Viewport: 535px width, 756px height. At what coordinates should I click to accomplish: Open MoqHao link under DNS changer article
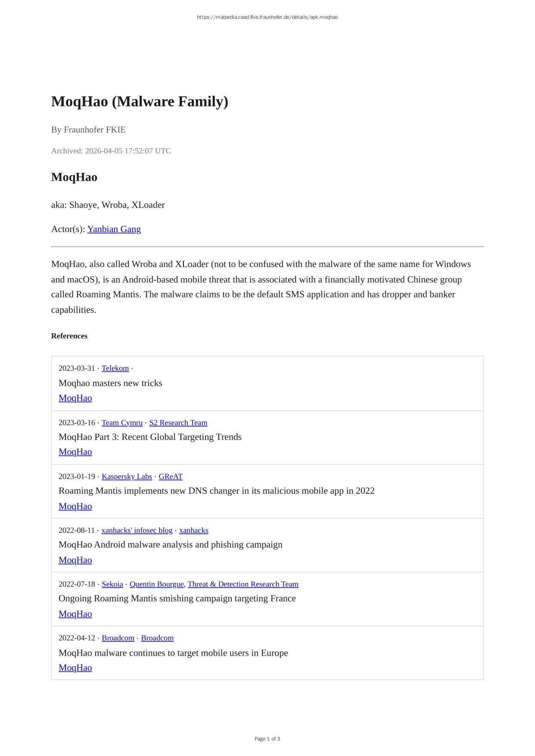click(x=75, y=506)
